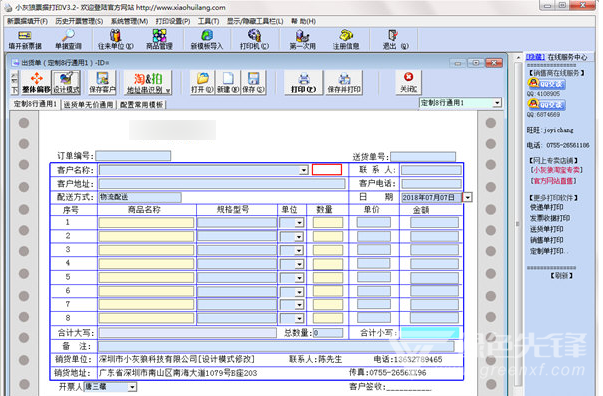The image size is (603, 396).
Task: Click 打印 printer button
Action: [x=303, y=83]
